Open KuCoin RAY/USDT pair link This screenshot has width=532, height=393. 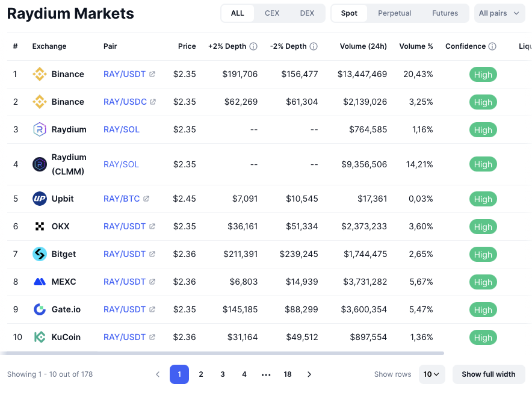tap(125, 337)
